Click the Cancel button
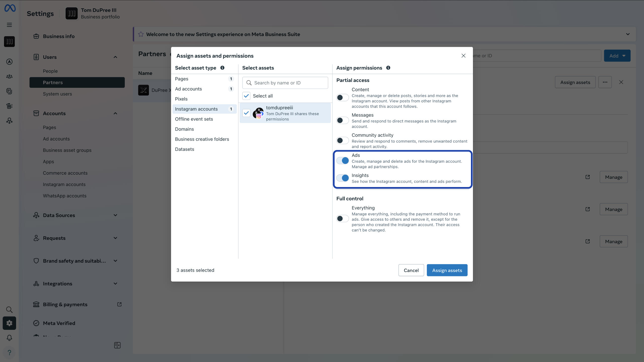This screenshot has height=362, width=644. tap(411, 270)
